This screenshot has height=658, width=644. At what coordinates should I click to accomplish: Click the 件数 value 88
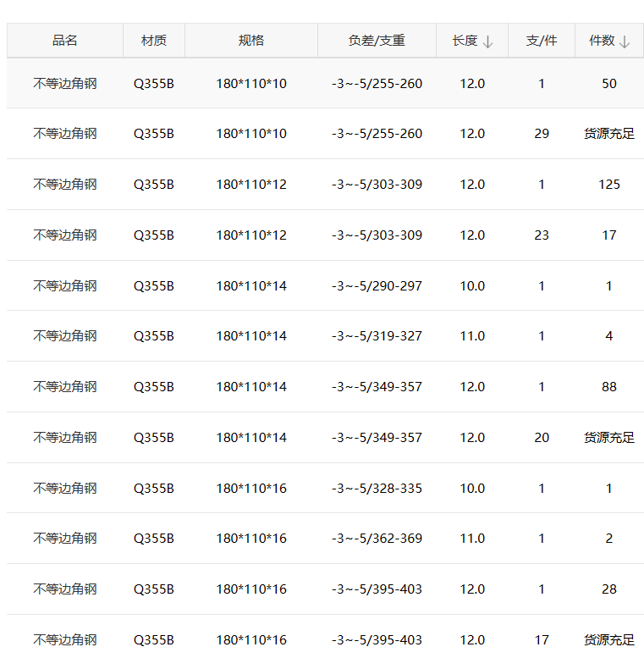pos(609,387)
